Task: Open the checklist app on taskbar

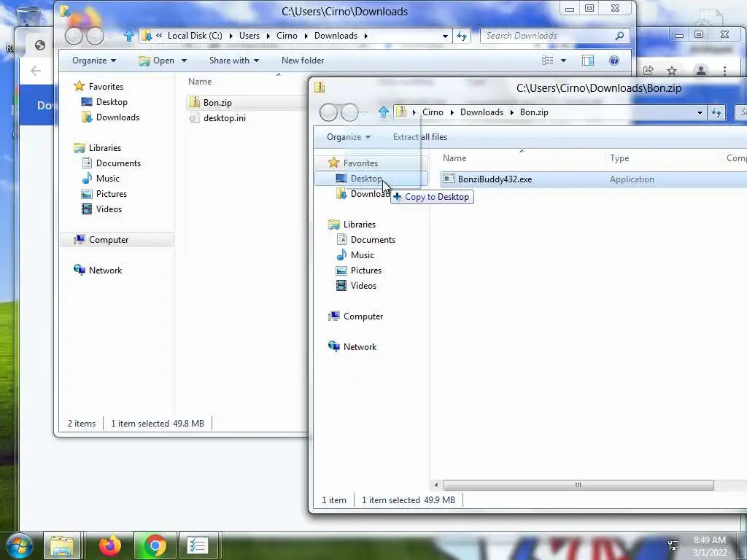Action: pos(197,546)
